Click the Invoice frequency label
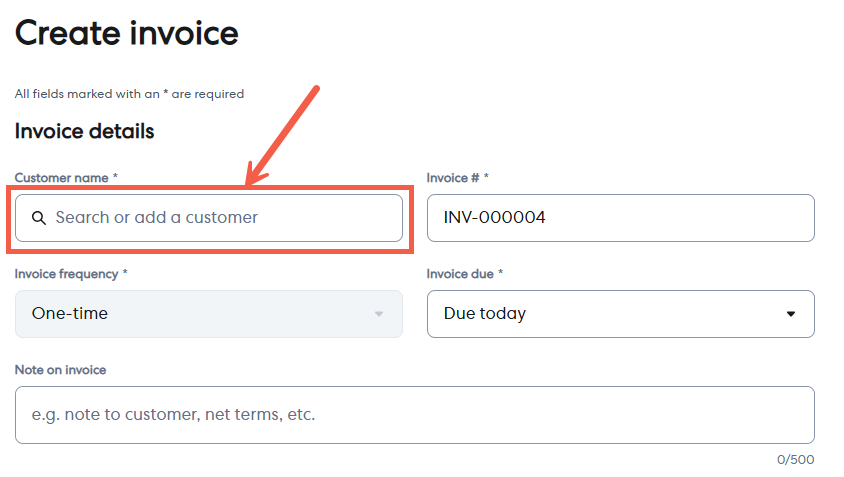The width and height of the screenshot is (844, 477). tap(68, 274)
